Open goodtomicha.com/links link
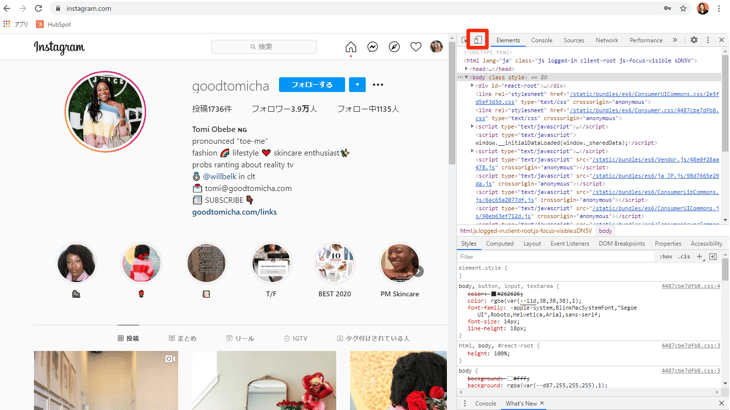Viewport: 730px width, 410px height. pyautogui.click(x=234, y=212)
